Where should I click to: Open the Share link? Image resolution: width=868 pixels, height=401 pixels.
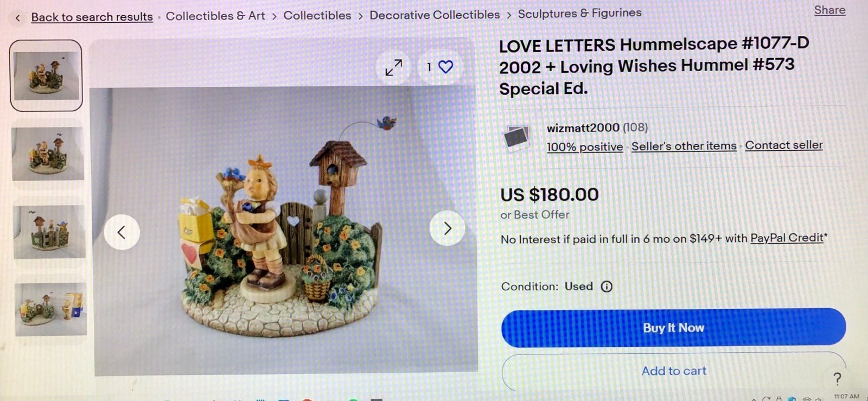(x=829, y=10)
